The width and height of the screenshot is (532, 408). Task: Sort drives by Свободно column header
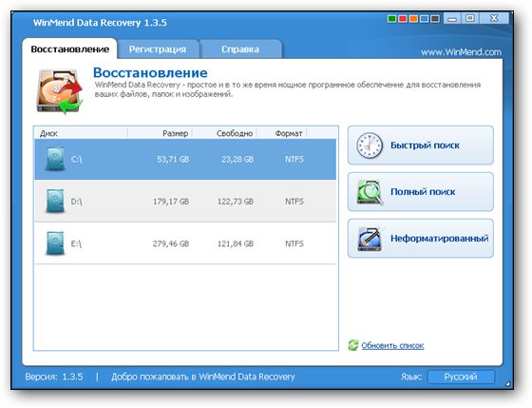(235, 133)
